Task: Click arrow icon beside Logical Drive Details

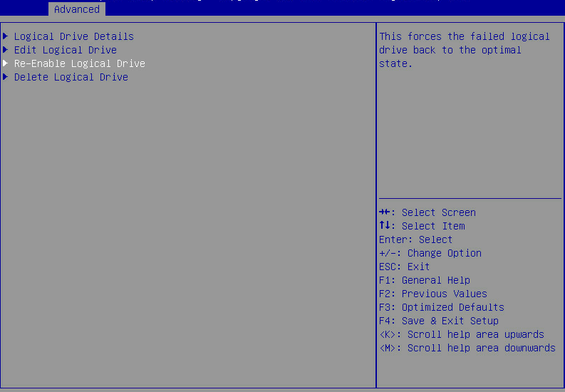Action: (6, 36)
